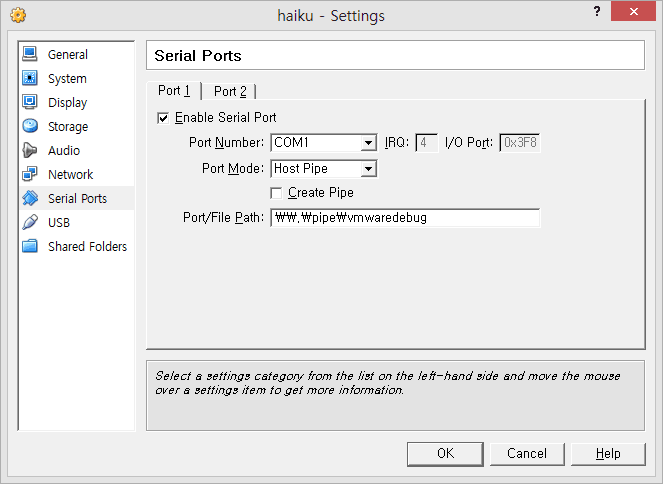Screen dimensions: 663x484
Task: Expand the Port Number COM1 dropdown
Action: (368, 143)
